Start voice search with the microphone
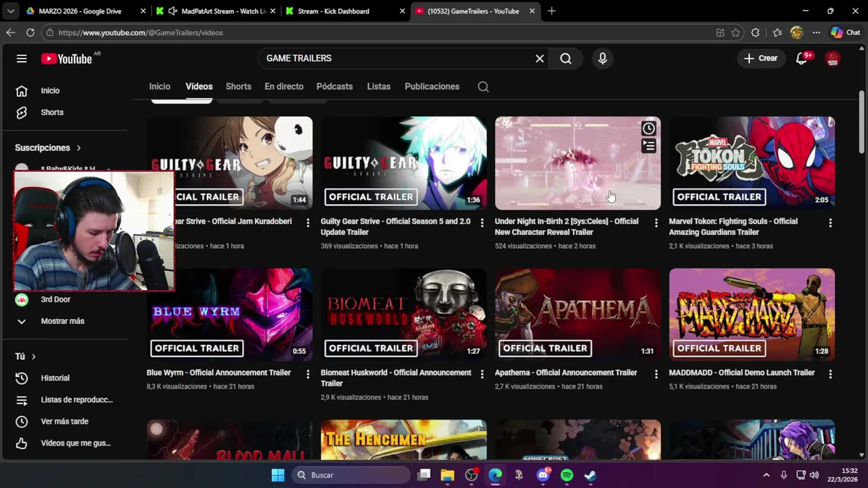 [x=602, y=58]
